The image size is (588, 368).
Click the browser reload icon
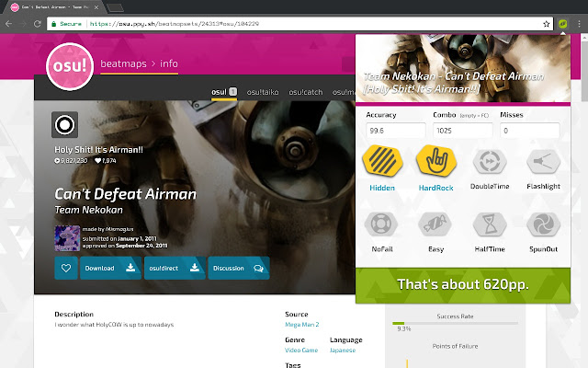click(37, 24)
